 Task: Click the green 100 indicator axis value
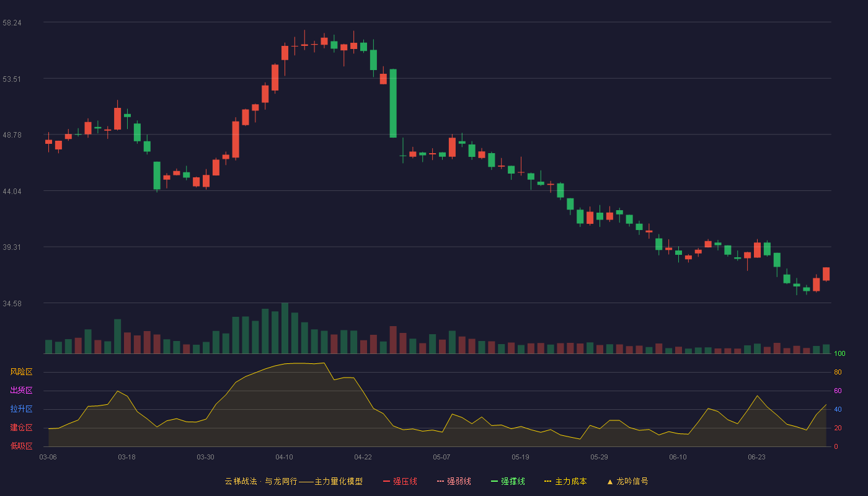click(x=839, y=353)
